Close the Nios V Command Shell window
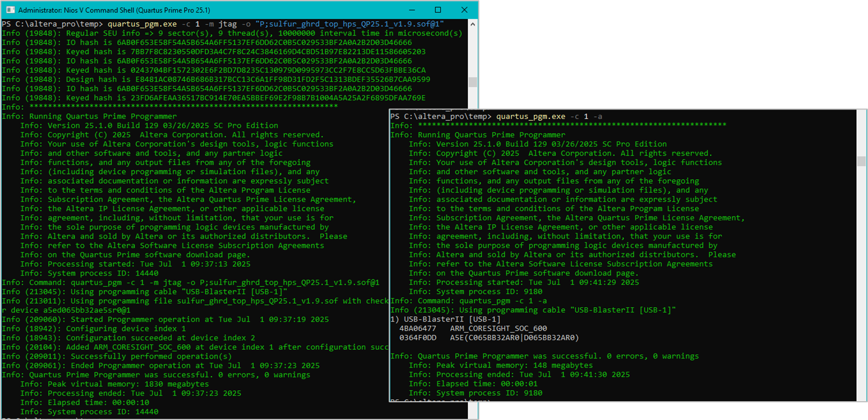This screenshot has height=420, width=868. coord(463,10)
